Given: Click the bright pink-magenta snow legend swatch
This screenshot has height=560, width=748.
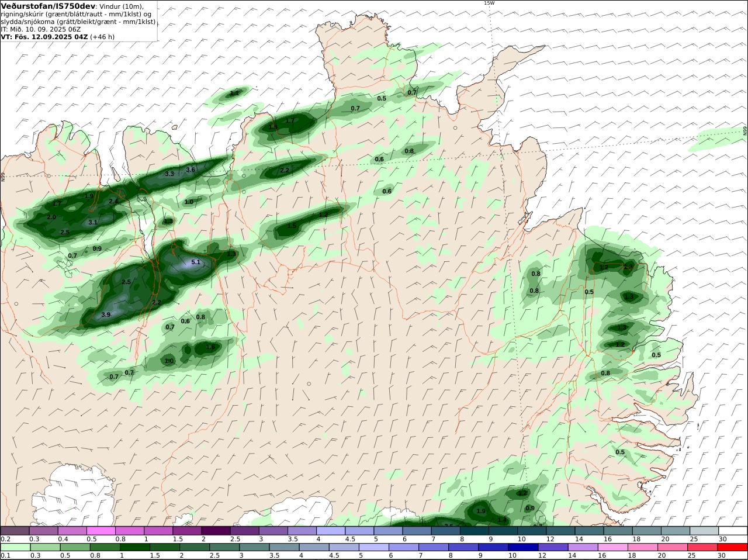Looking at the screenshot, I should tap(101, 531).
